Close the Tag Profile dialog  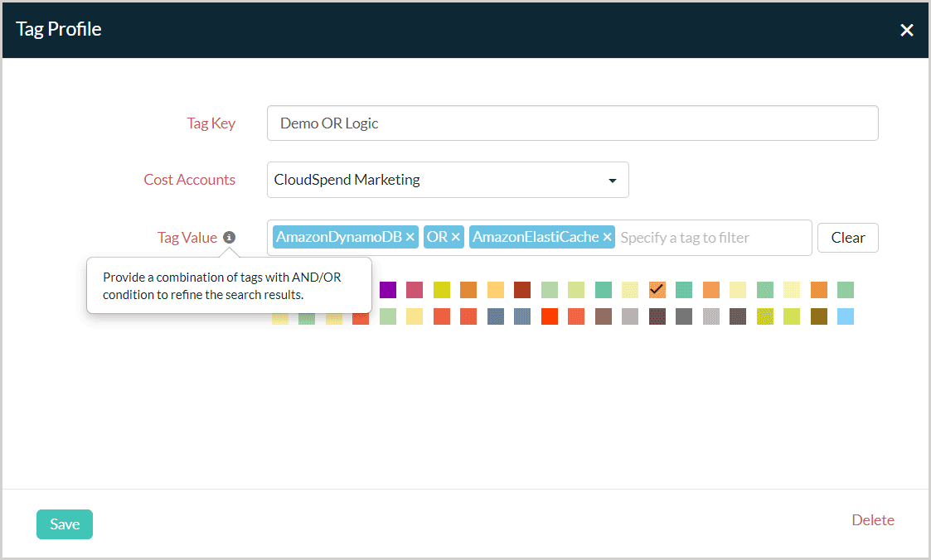coord(907,30)
